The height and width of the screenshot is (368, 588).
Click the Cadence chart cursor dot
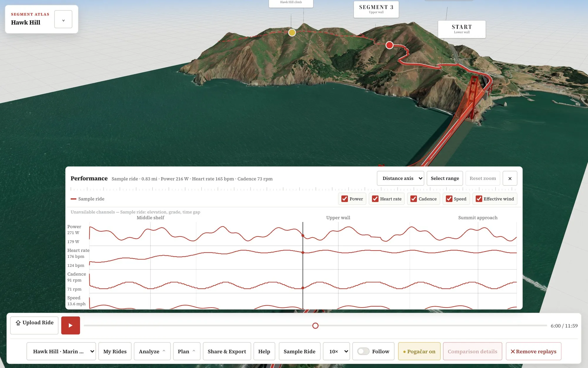[303, 288]
